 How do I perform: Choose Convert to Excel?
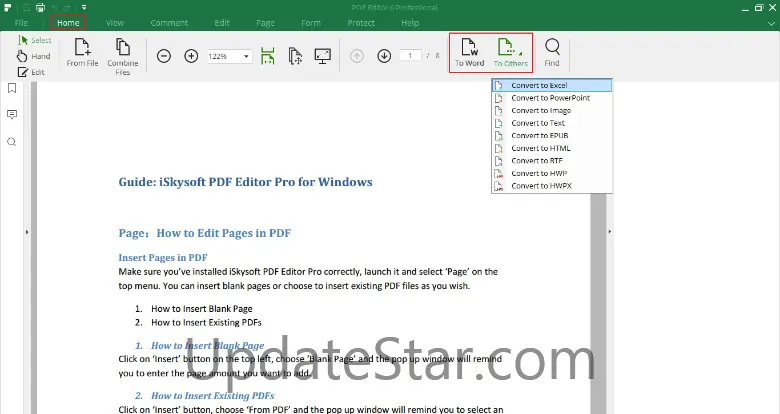click(552, 86)
